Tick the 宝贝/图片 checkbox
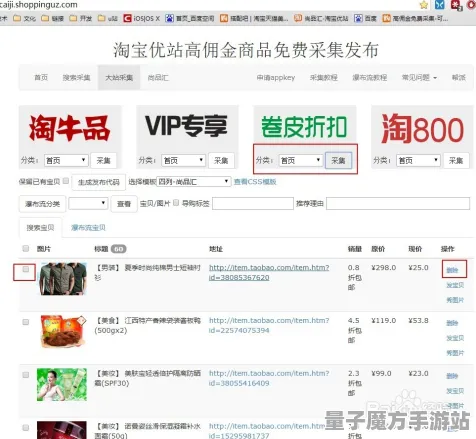The width and height of the screenshot is (476, 439). [x=176, y=202]
